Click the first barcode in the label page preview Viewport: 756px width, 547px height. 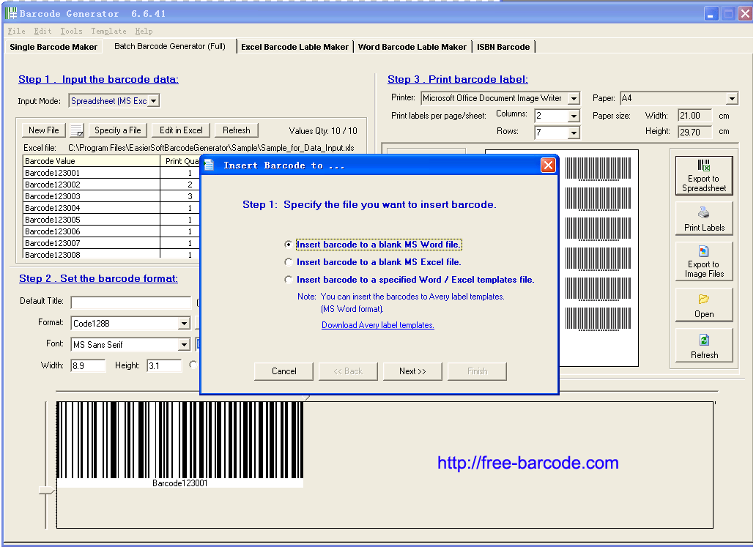pyautogui.click(x=598, y=168)
